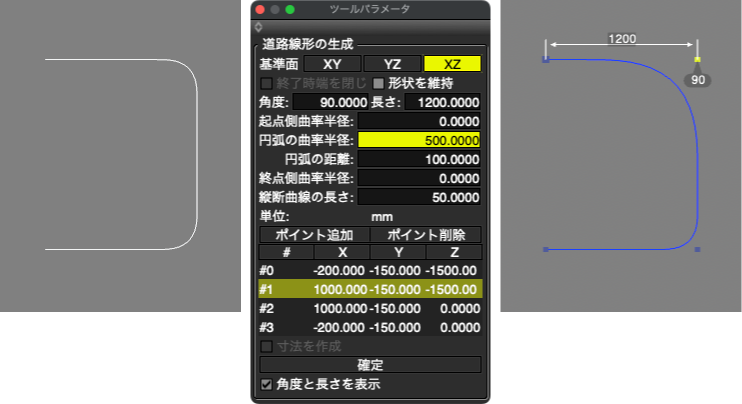Select point row #0 in the table
The height and width of the screenshot is (404, 742).
click(x=371, y=271)
